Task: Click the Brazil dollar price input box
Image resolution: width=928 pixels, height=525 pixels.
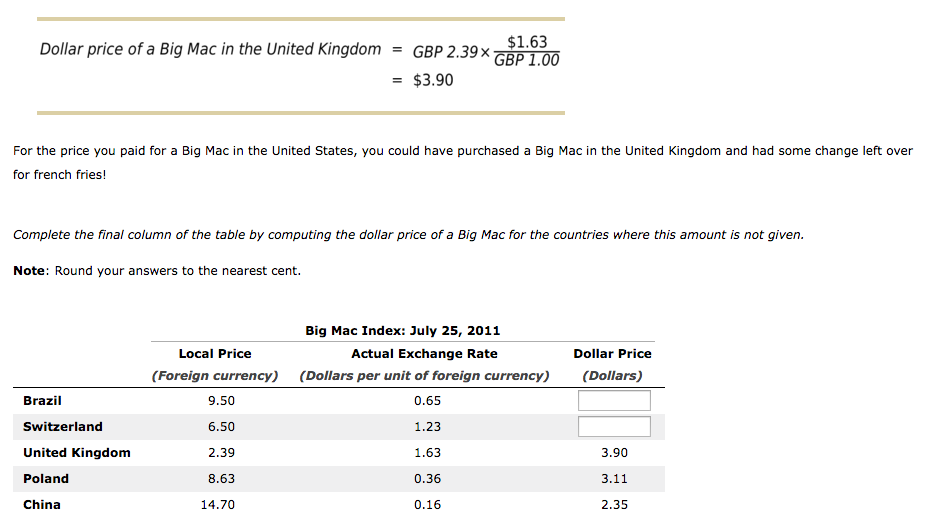Action: (x=614, y=401)
